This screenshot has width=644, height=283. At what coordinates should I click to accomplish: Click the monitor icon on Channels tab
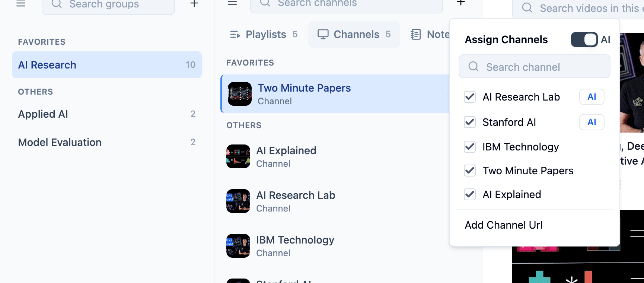tap(323, 34)
